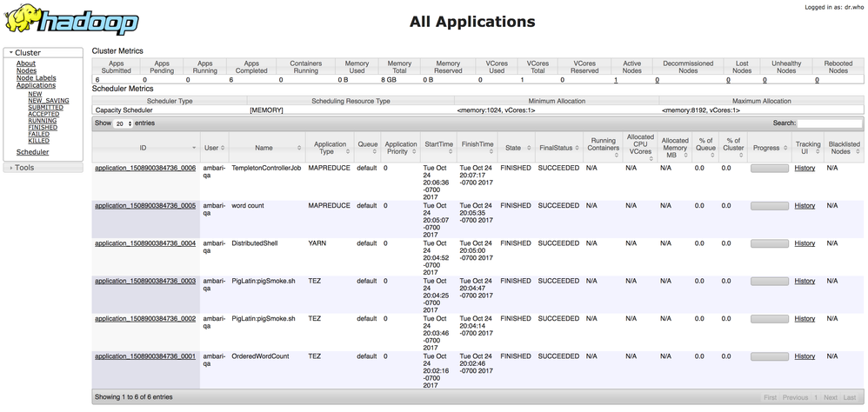The width and height of the screenshot is (868, 412).
Task: Collapse the Cluster sidebar section
Action: [x=27, y=53]
